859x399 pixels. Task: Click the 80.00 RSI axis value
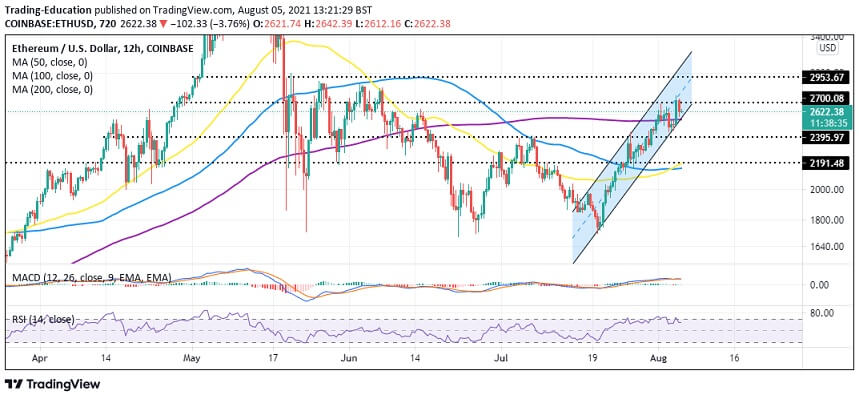click(x=823, y=312)
